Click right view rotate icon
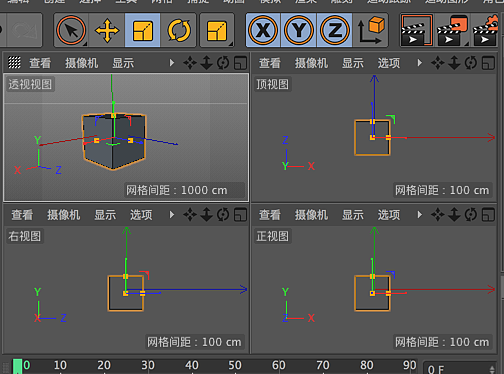 [223, 215]
